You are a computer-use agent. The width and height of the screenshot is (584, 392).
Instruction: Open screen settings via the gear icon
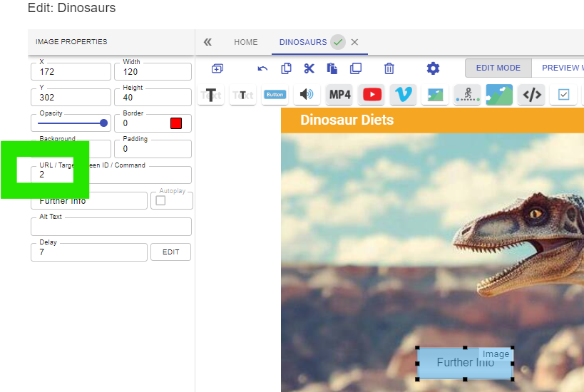pyautogui.click(x=433, y=68)
